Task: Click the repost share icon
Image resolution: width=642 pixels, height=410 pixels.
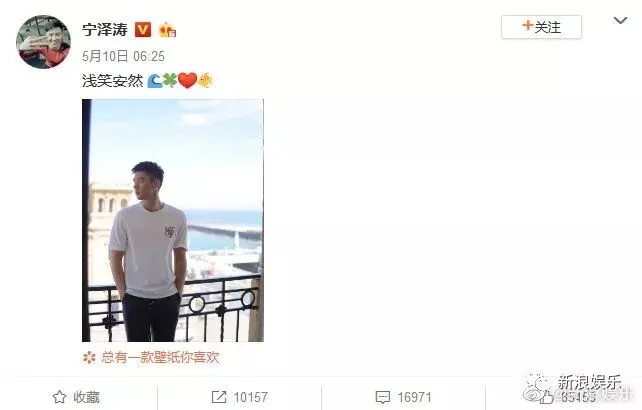Action: [x=219, y=397]
